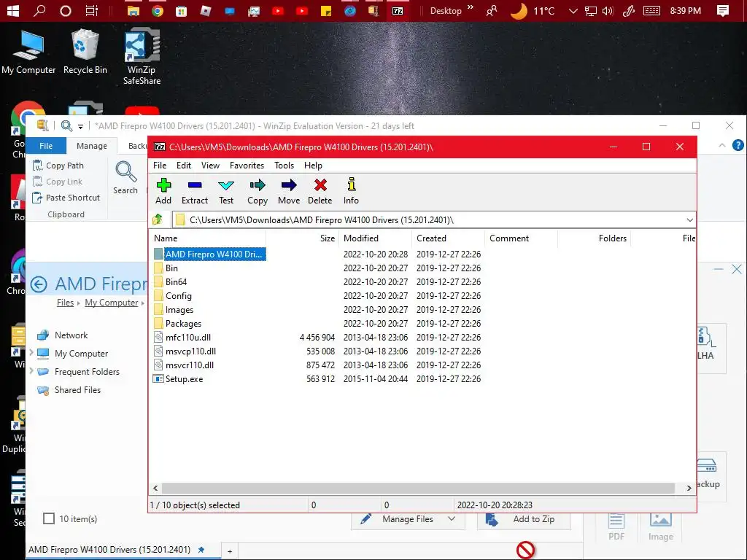The height and width of the screenshot is (560, 747).
Task: Open the Recycle Bin desktop icon
Action: pyautogui.click(x=85, y=51)
